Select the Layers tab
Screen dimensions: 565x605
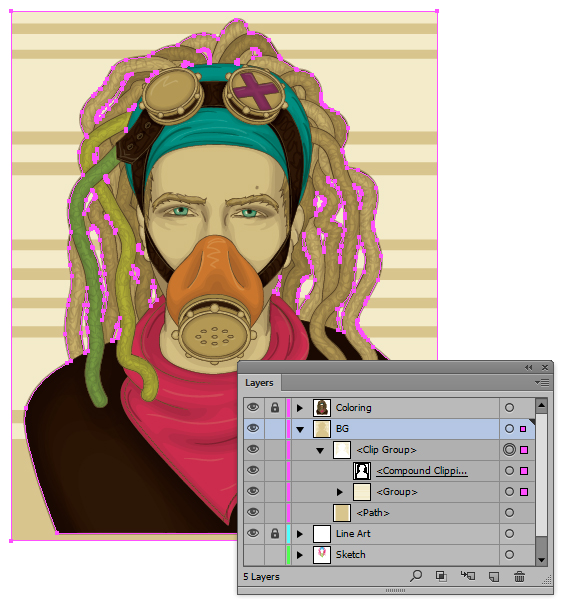259,383
